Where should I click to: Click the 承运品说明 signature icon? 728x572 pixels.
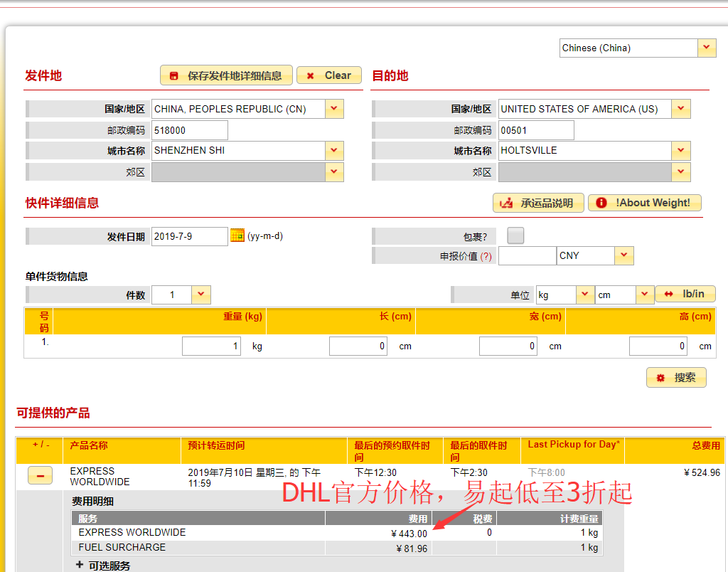[507, 203]
